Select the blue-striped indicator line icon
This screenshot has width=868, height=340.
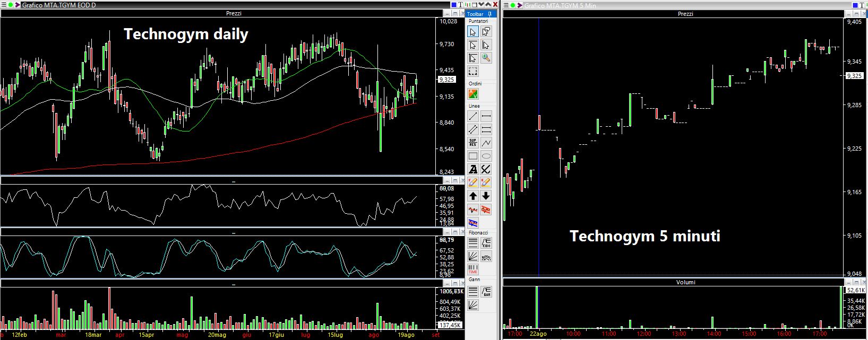473,223
